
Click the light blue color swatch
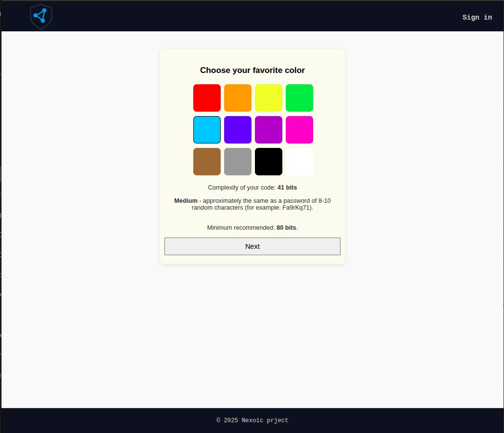point(207,130)
